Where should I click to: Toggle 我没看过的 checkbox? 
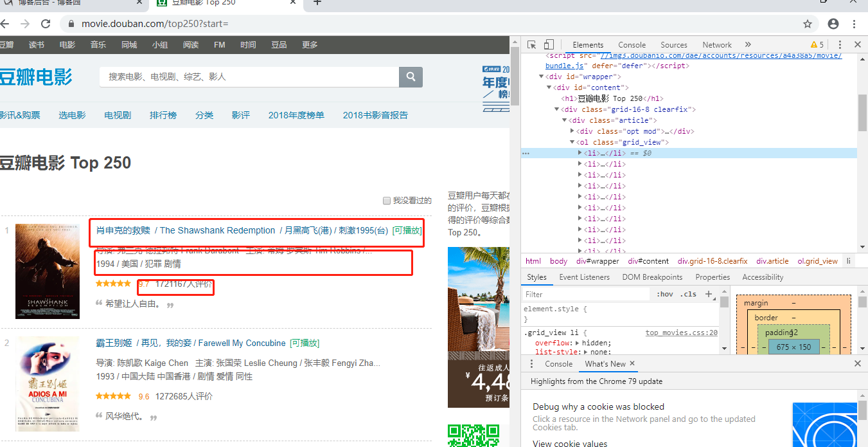pos(387,201)
